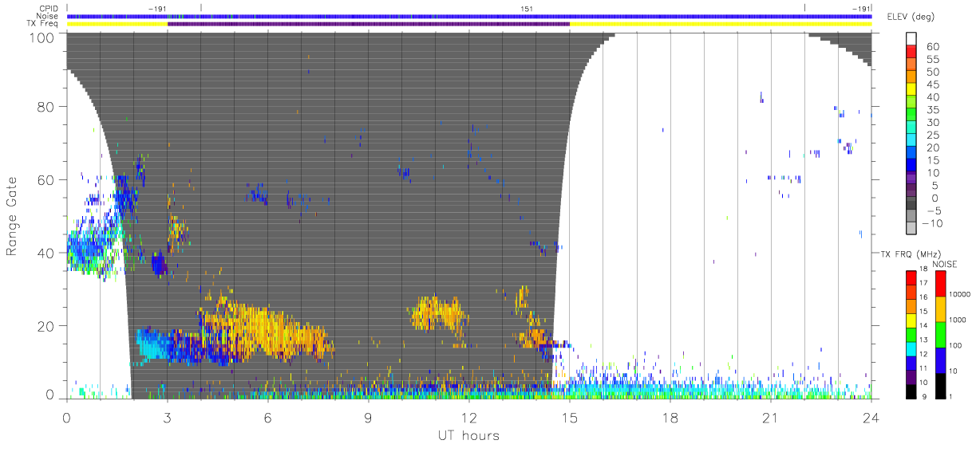Click the Range Gate axis title
The height and width of the screenshot is (452, 980).
click(x=12, y=217)
